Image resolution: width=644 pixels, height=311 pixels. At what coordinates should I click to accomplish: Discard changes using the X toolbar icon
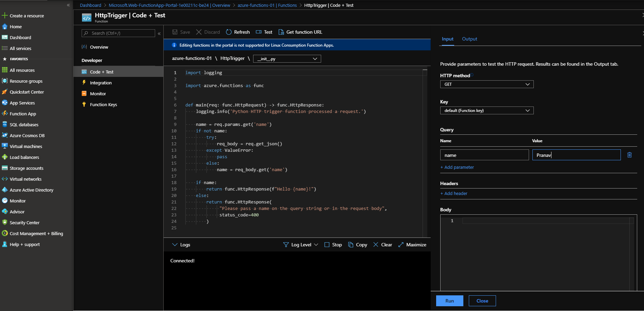[x=199, y=32]
